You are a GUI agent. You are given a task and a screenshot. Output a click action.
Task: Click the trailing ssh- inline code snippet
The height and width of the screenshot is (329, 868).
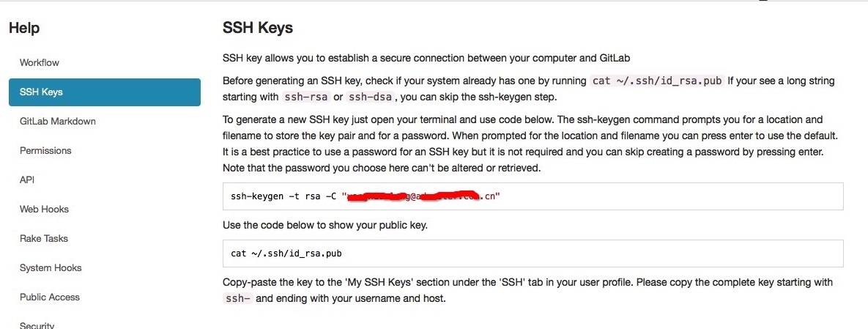tap(238, 299)
